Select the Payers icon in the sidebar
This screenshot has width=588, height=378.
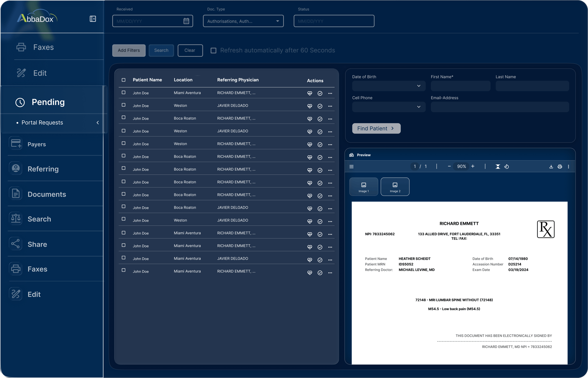pos(16,144)
